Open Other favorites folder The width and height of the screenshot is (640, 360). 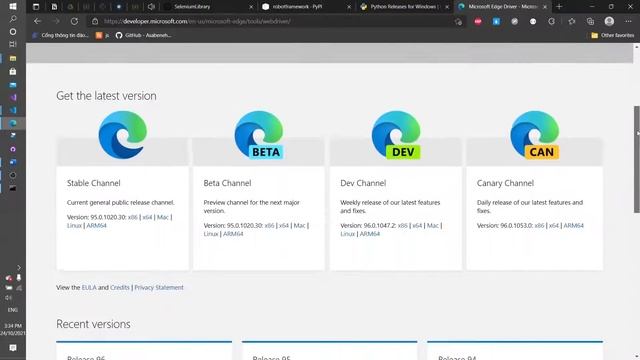612,36
